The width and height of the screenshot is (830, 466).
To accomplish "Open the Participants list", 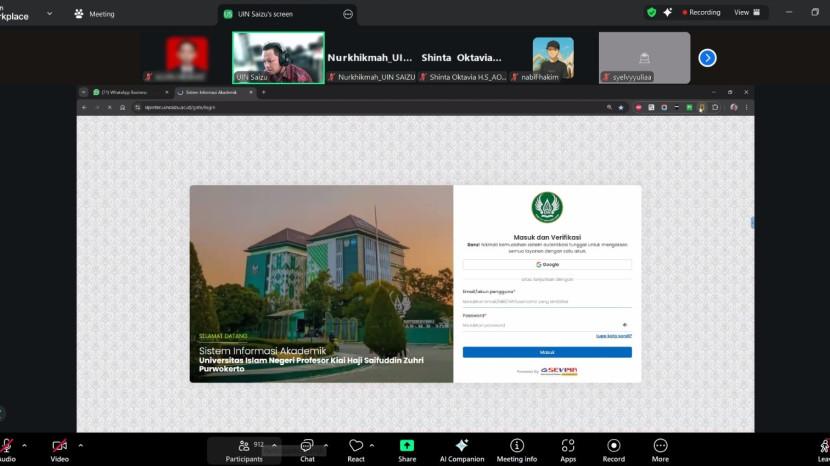I will point(244,446).
